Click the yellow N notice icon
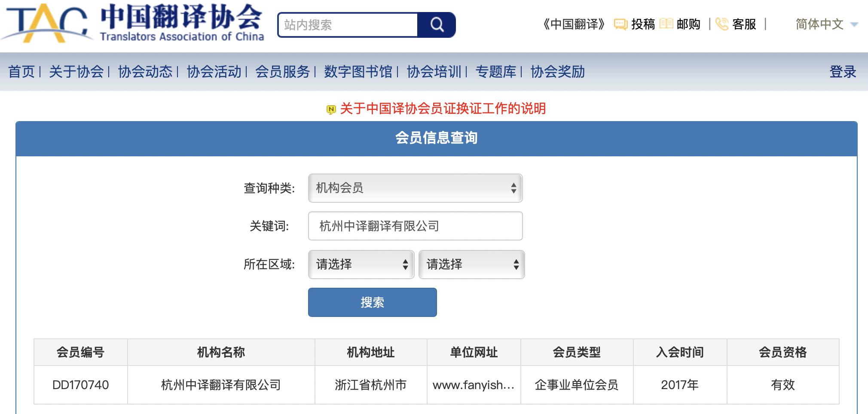 pyautogui.click(x=331, y=110)
